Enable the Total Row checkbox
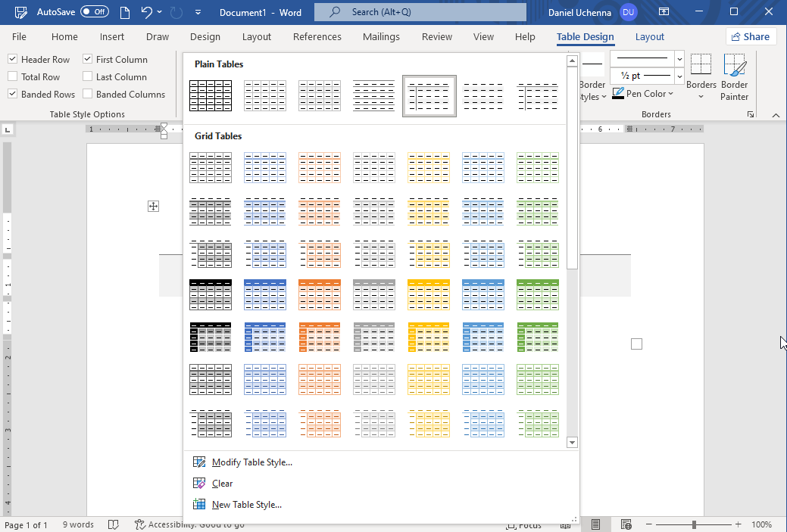The image size is (787, 532). click(x=13, y=76)
